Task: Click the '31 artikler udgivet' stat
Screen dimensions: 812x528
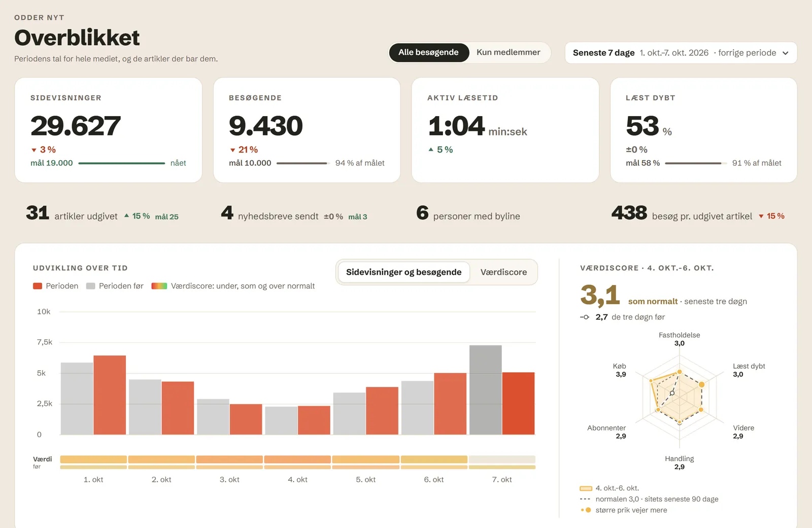Action: click(x=72, y=214)
